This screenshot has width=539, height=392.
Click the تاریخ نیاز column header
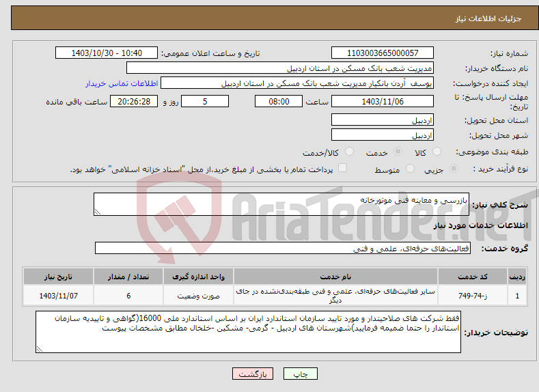pyautogui.click(x=59, y=277)
